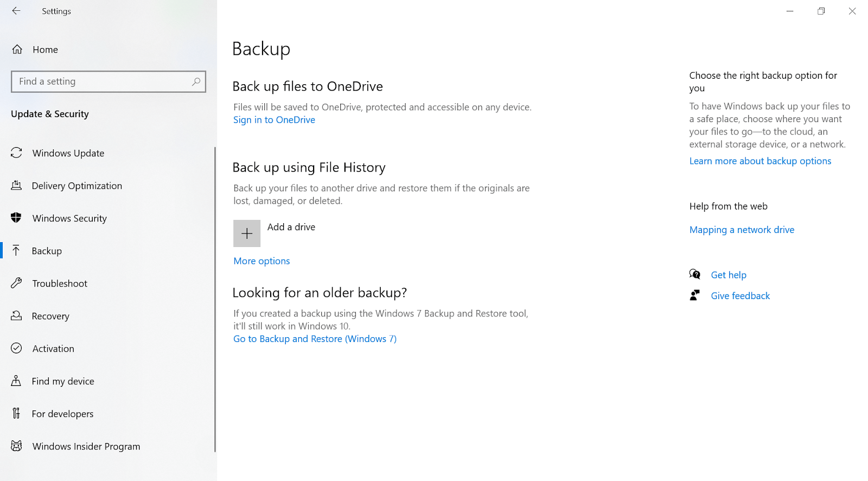868x481 pixels.
Task: Click the Sign in to OneDrive link
Action: point(274,120)
